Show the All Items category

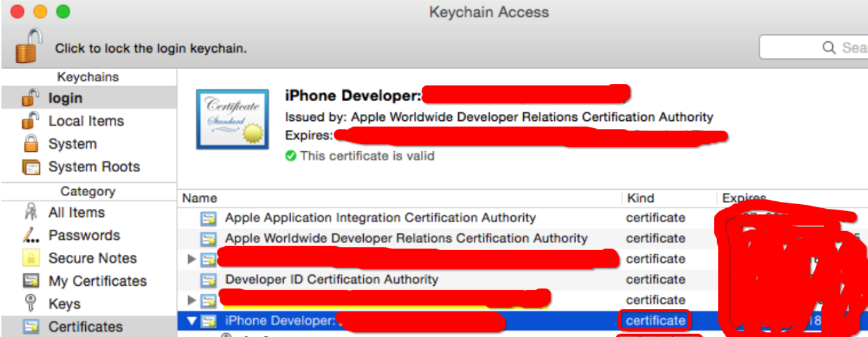pos(76,213)
